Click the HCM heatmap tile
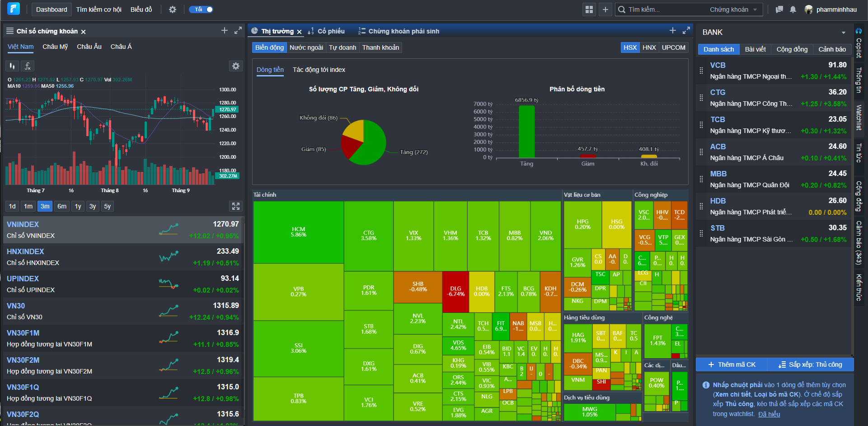Image resolution: width=868 pixels, height=426 pixels. click(298, 232)
